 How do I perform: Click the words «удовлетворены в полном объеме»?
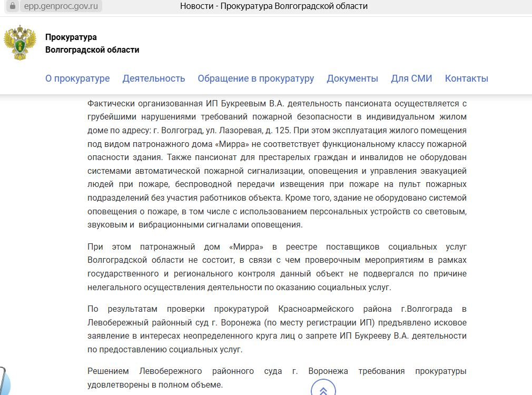click(x=155, y=385)
